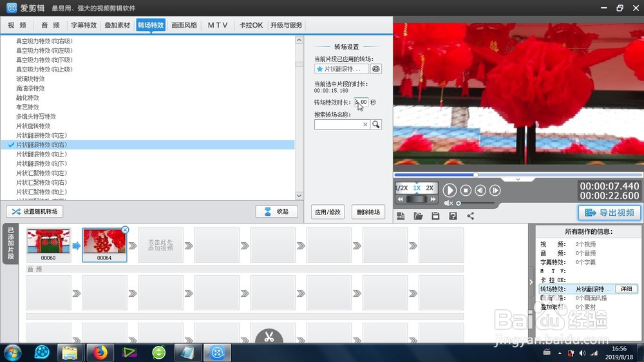Open the MTV tab
Screen dimensions: 644x362
pyautogui.click(x=217, y=25)
